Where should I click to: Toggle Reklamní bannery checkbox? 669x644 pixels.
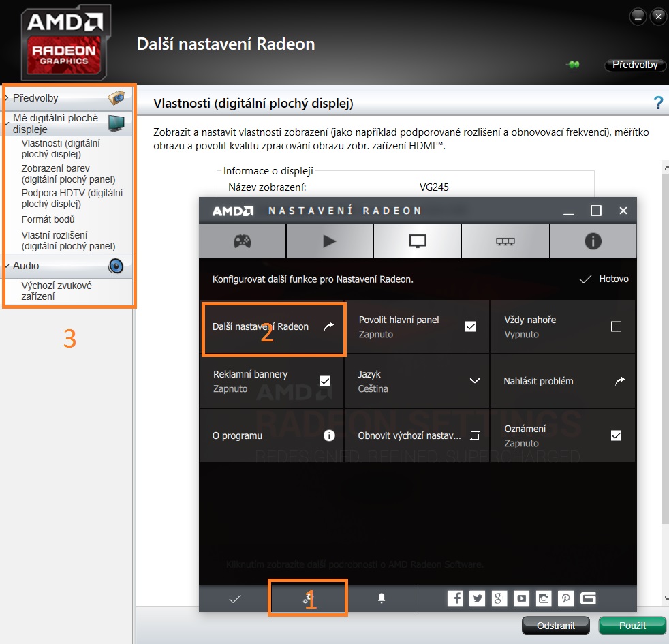(325, 381)
